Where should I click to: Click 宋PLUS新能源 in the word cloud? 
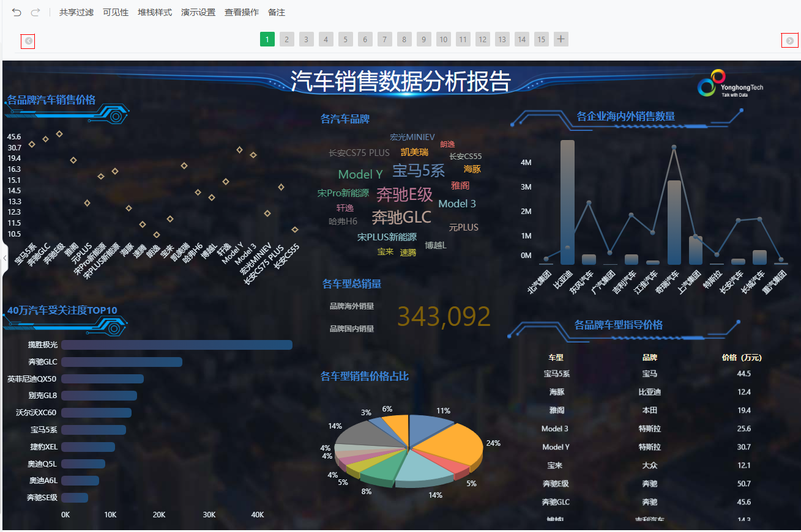[x=387, y=237]
